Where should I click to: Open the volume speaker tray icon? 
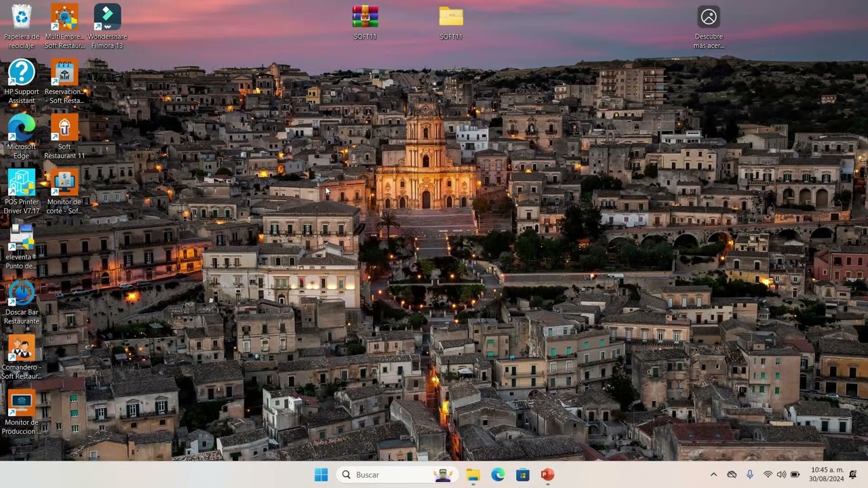click(781, 474)
